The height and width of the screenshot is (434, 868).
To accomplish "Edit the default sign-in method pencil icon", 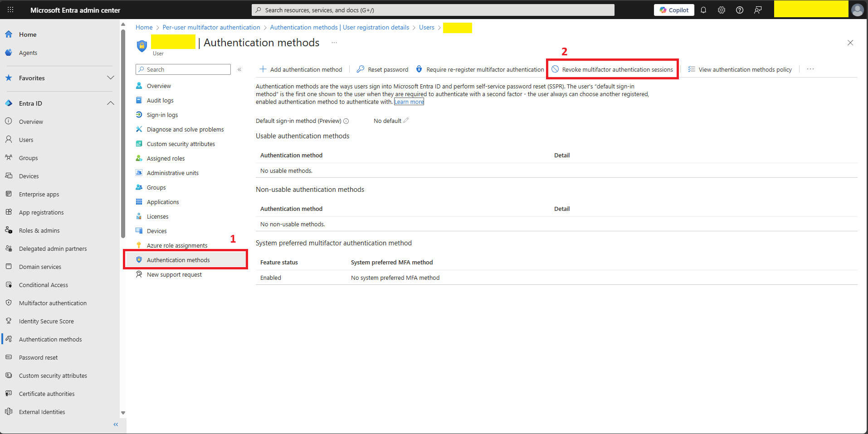I will (406, 121).
